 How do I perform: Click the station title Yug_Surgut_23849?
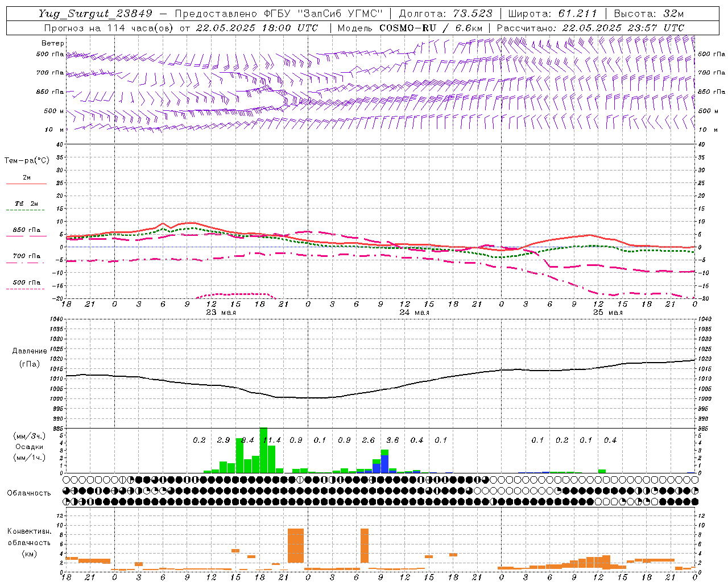tap(96, 14)
